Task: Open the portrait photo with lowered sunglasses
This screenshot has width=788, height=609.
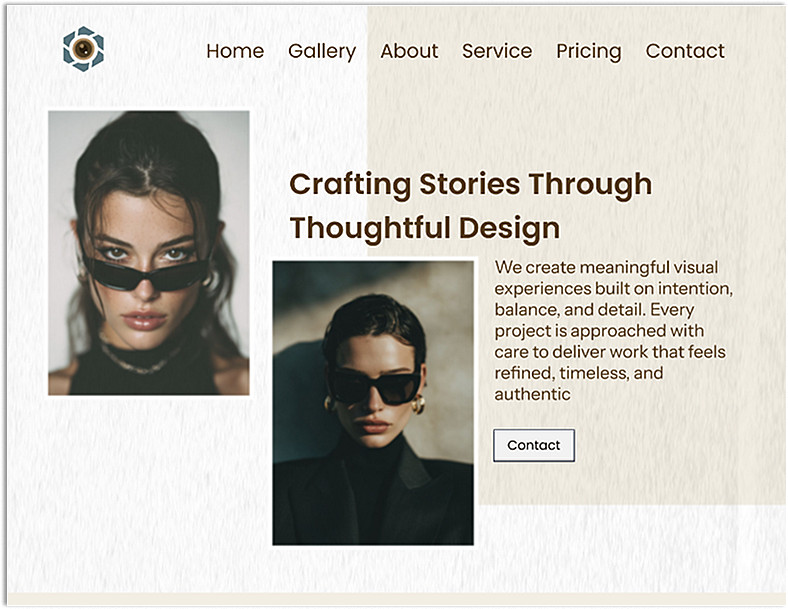Action: coord(149,253)
